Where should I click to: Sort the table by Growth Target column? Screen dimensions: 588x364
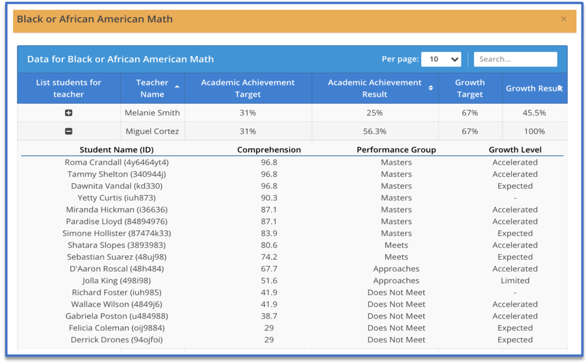(x=470, y=88)
